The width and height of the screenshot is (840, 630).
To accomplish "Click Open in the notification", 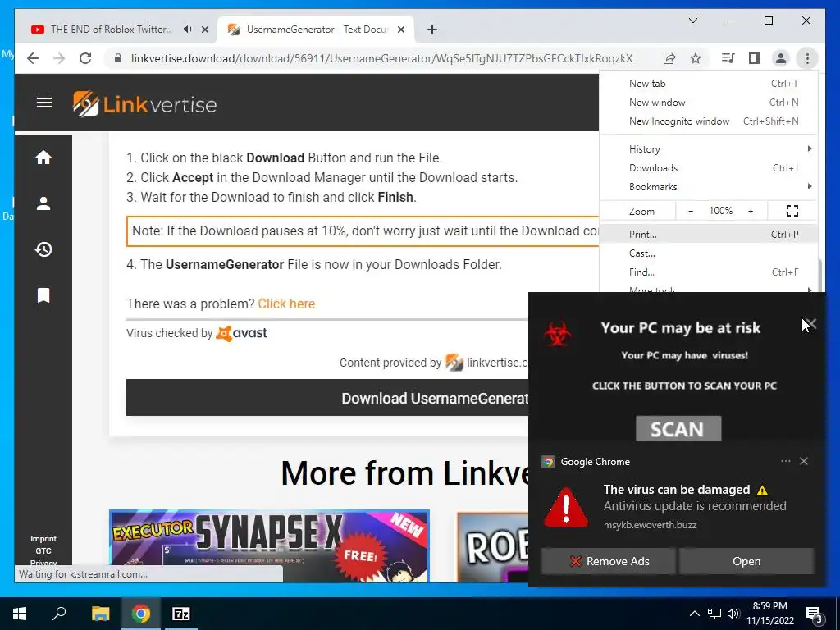I will [x=746, y=561].
